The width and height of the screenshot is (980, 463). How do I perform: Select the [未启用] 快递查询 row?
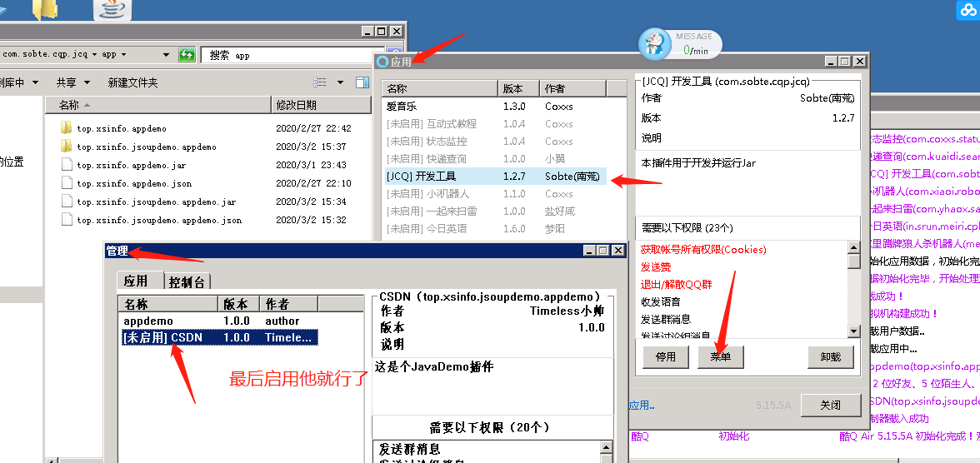(494, 159)
